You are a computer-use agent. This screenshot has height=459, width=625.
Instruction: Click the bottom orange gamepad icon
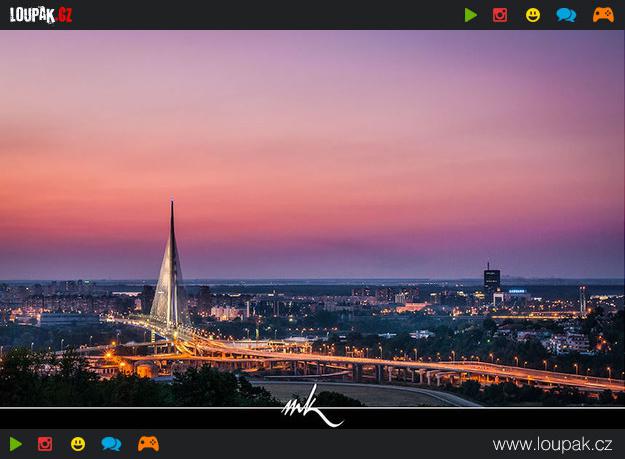148,444
